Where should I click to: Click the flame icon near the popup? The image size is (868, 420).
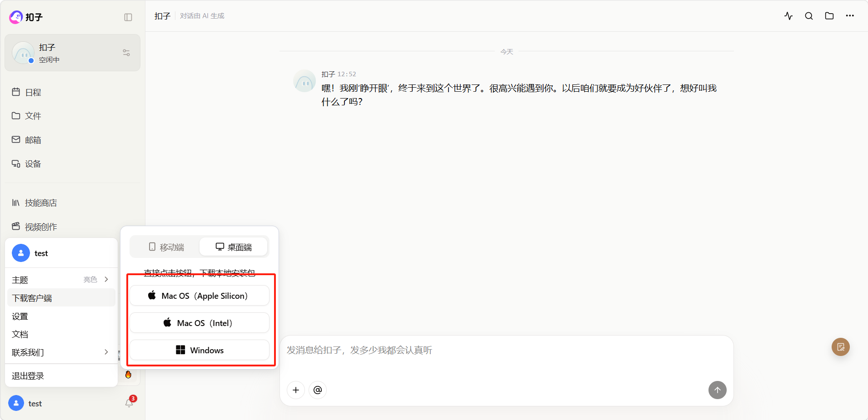click(x=128, y=375)
